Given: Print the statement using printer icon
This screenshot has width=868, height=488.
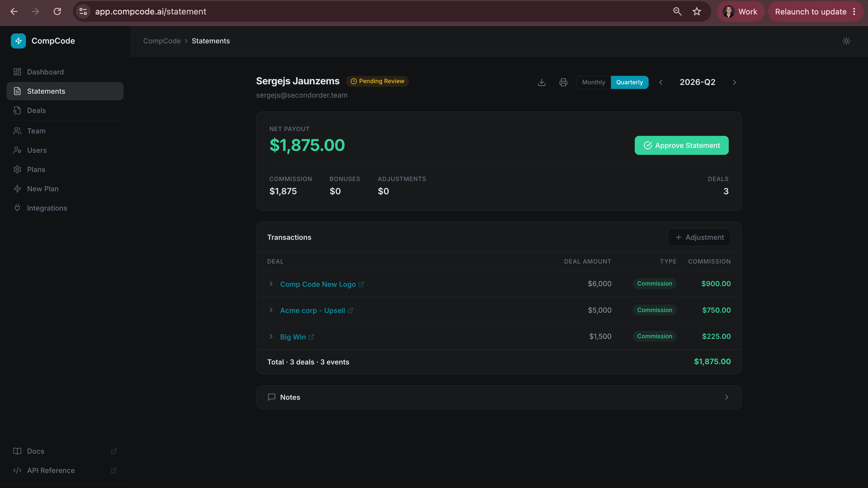Looking at the screenshot, I should (563, 82).
